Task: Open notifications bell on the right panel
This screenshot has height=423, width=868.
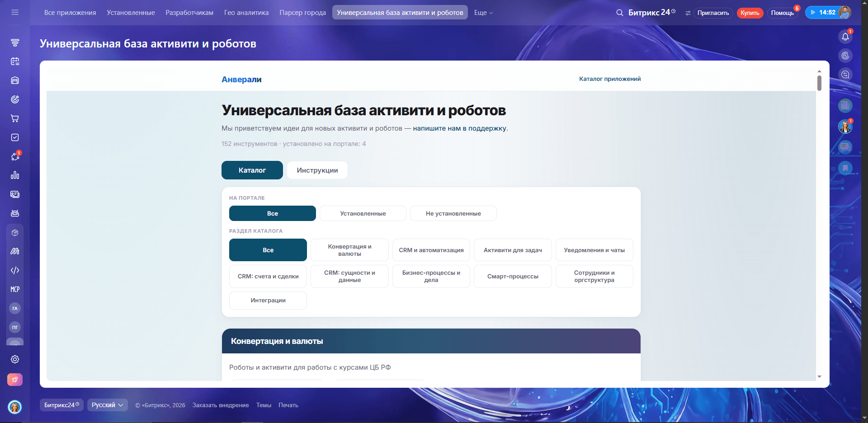Action: pos(845,37)
